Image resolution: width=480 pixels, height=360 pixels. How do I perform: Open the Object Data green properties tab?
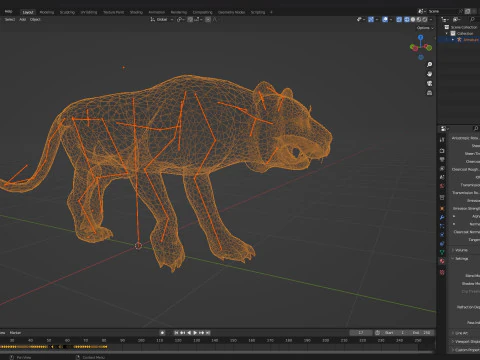442,252
